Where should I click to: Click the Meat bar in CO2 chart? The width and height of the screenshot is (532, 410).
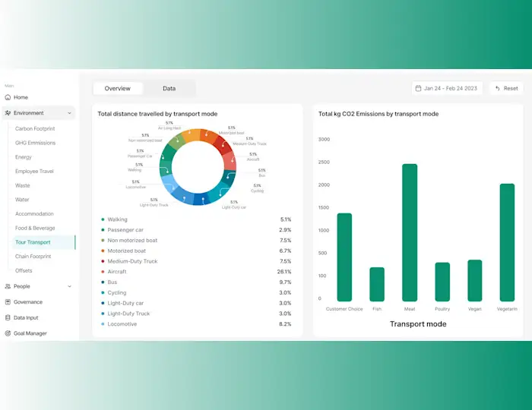(x=410, y=233)
